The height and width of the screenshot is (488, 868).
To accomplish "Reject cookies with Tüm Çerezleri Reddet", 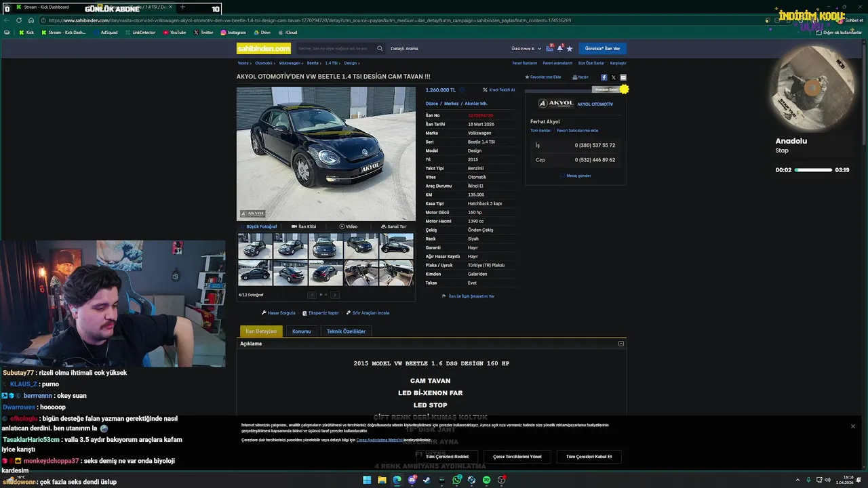I will pyautogui.click(x=447, y=457).
